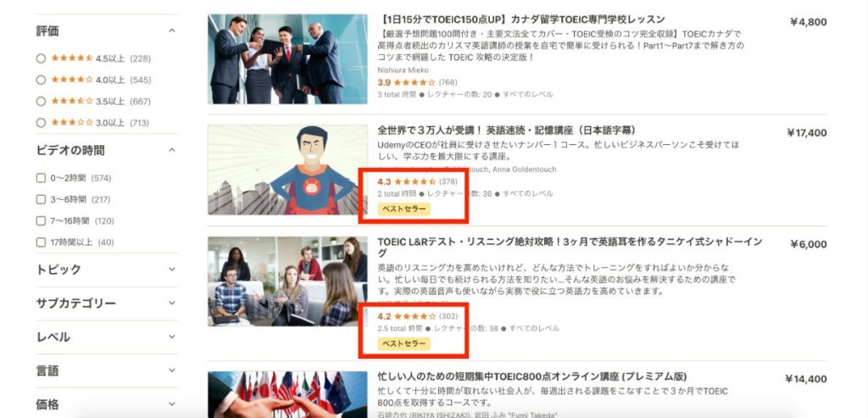
Task: Check the 17時間以上 duration checkbox
Action: [41, 242]
